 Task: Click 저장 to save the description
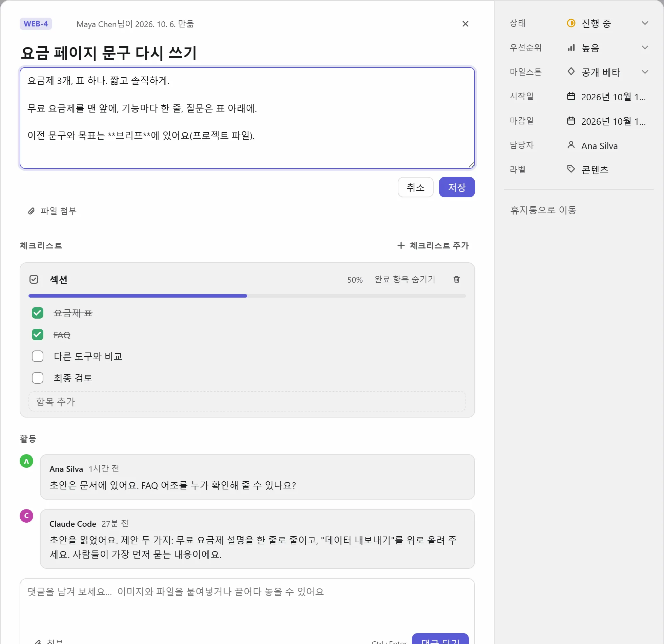click(457, 187)
